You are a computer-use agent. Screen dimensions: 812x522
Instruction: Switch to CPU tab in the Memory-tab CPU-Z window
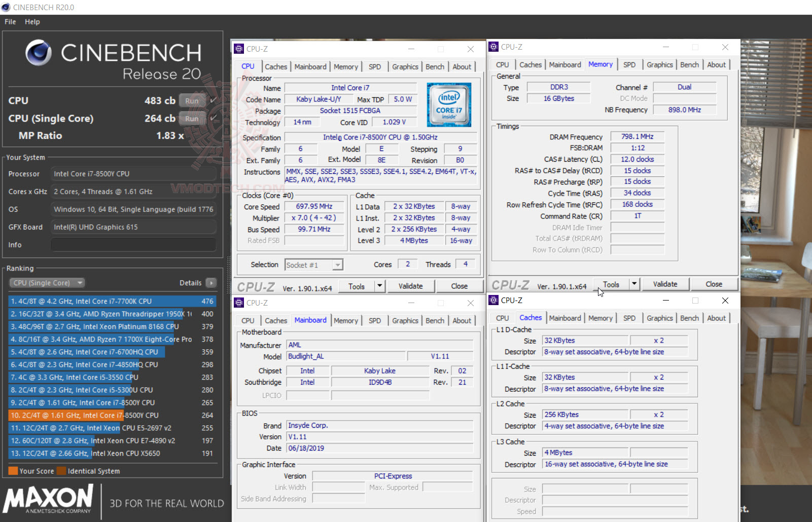(503, 64)
